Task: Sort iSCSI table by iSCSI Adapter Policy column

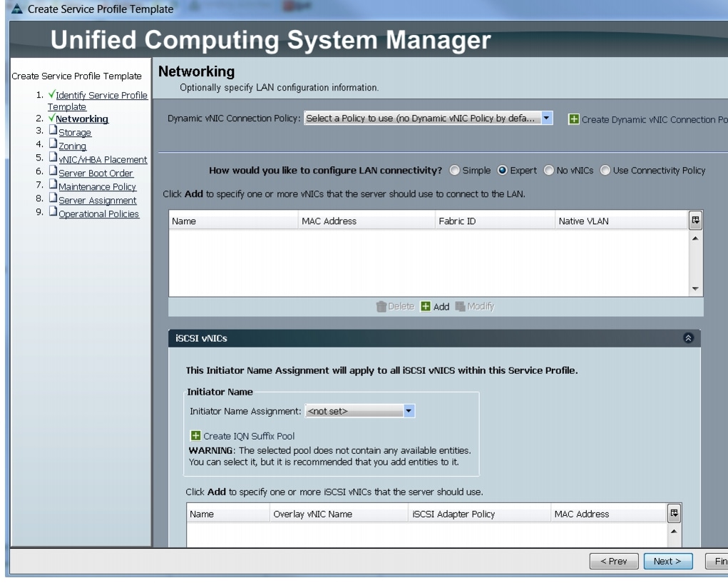Action: pyautogui.click(x=479, y=514)
